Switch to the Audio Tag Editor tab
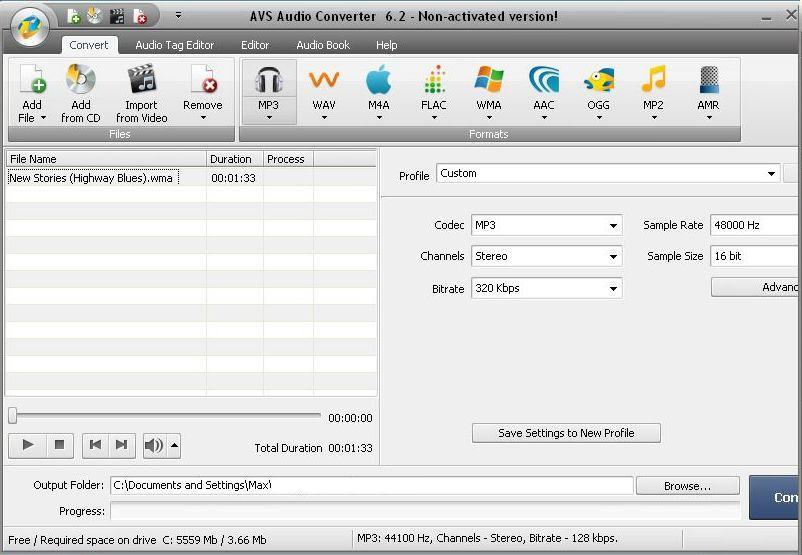 tap(174, 45)
